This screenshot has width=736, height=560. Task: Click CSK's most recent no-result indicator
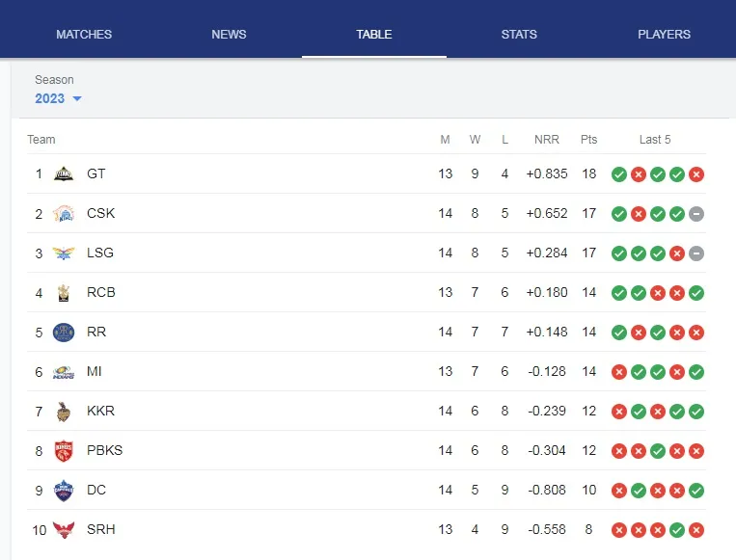click(696, 214)
